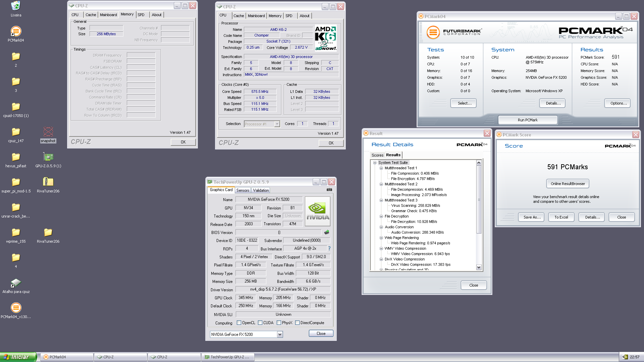The height and width of the screenshot is (362, 644).
Task: Toggle the PhysX checkbox
Action: click(x=279, y=323)
